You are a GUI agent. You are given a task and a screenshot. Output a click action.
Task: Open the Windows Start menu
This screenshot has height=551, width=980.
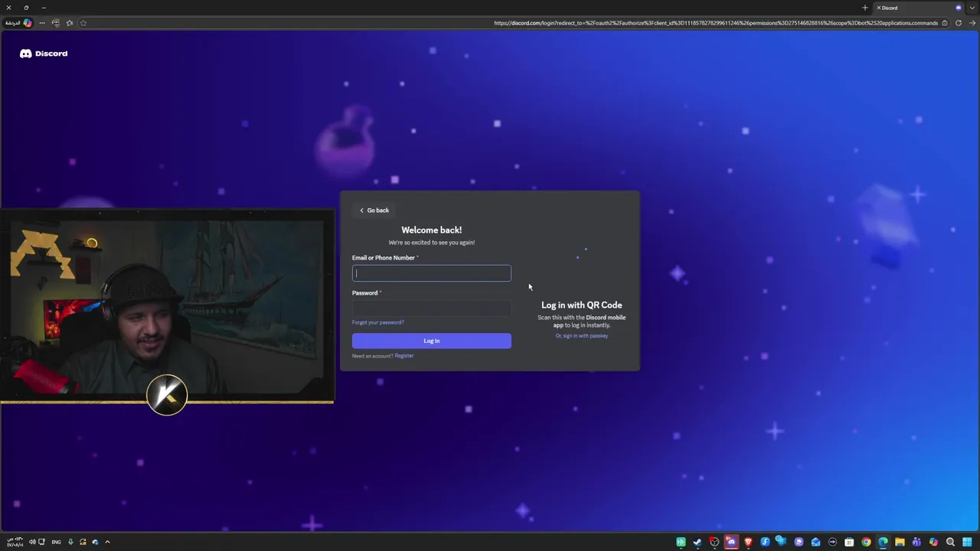(x=967, y=542)
